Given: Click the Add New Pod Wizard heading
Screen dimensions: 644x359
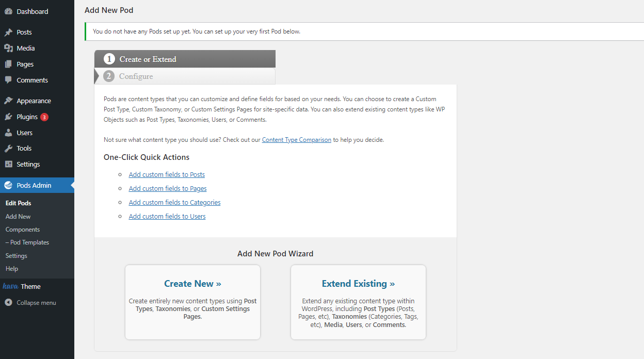Looking at the screenshot, I should click(x=276, y=254).
